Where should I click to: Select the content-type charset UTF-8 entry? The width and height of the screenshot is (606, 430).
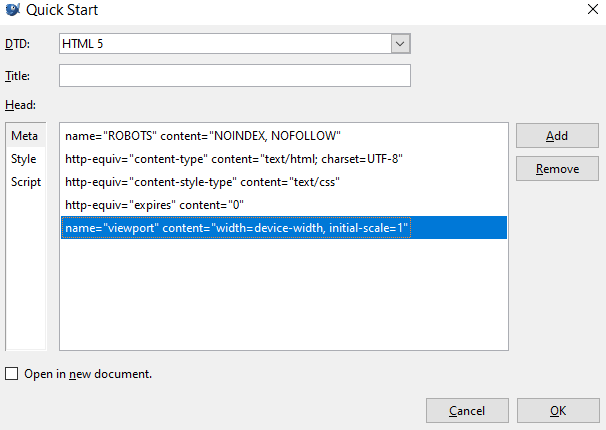[234, 159]
